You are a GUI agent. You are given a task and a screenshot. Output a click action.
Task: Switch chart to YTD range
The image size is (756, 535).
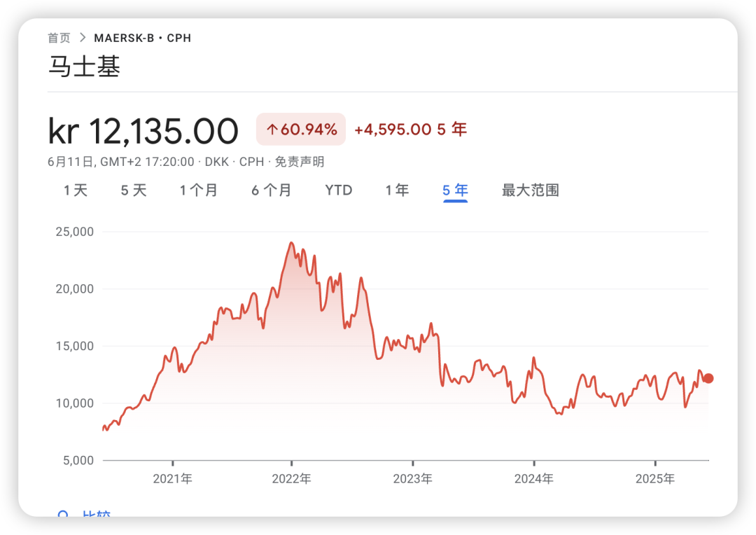[x=339, y=190]
